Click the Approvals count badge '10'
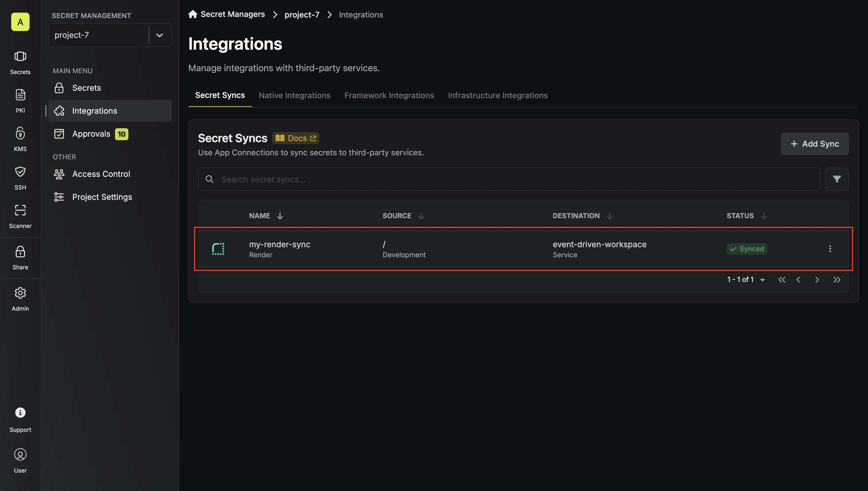 tap(121, 134)
